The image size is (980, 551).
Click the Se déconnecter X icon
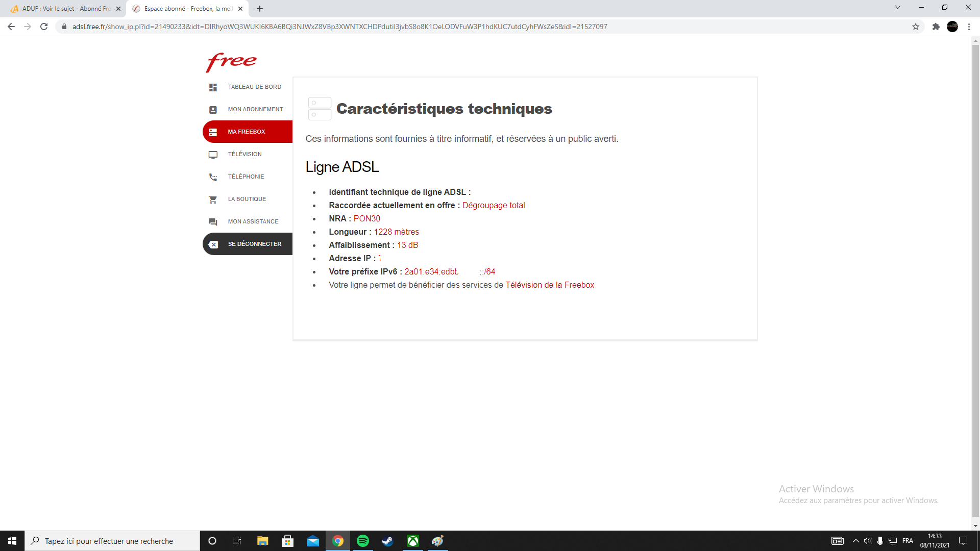(213, 244)
